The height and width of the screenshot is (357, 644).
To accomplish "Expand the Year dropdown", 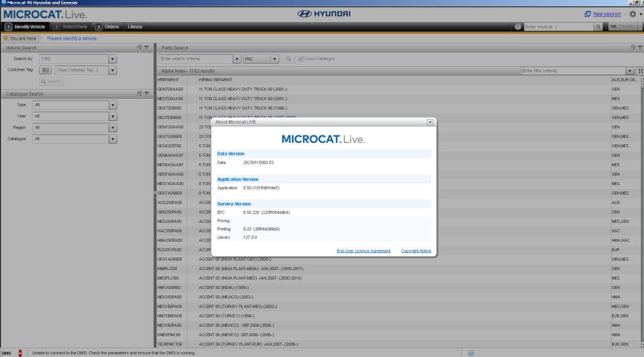I will [x=113, y=116].
